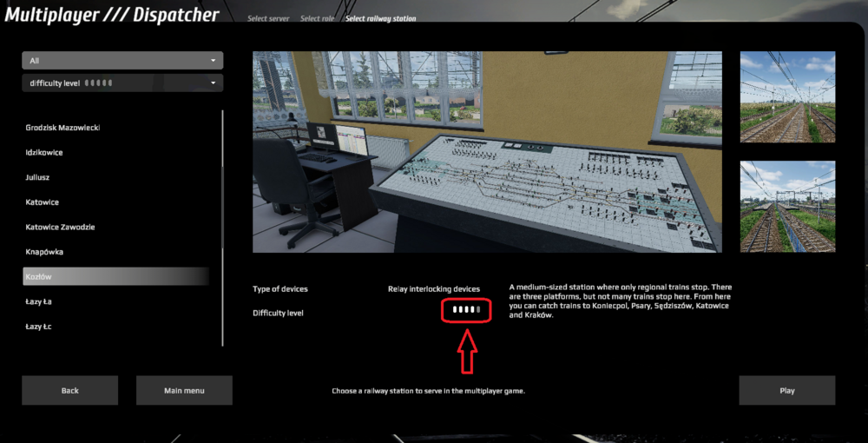Click the 'Multiplayer /// Dispatcher' title
Screen dimensions: 868x443
coord(112,14)
